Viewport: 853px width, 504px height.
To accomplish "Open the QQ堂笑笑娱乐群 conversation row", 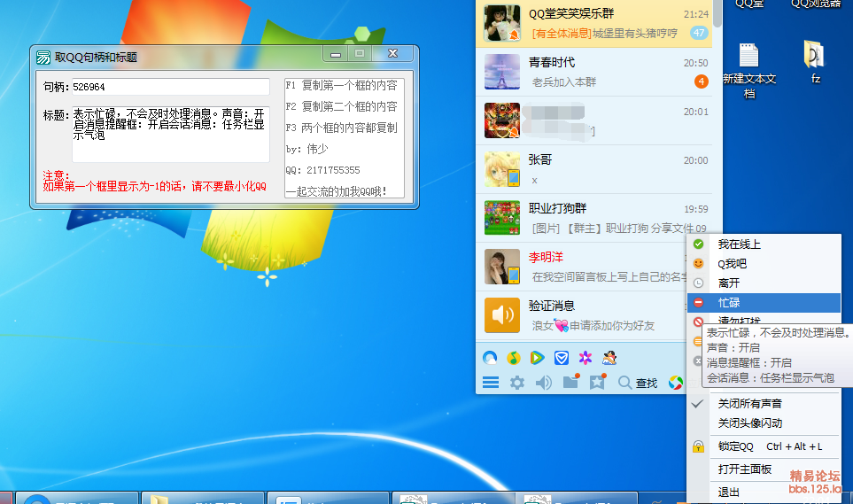I will [595, 23].
